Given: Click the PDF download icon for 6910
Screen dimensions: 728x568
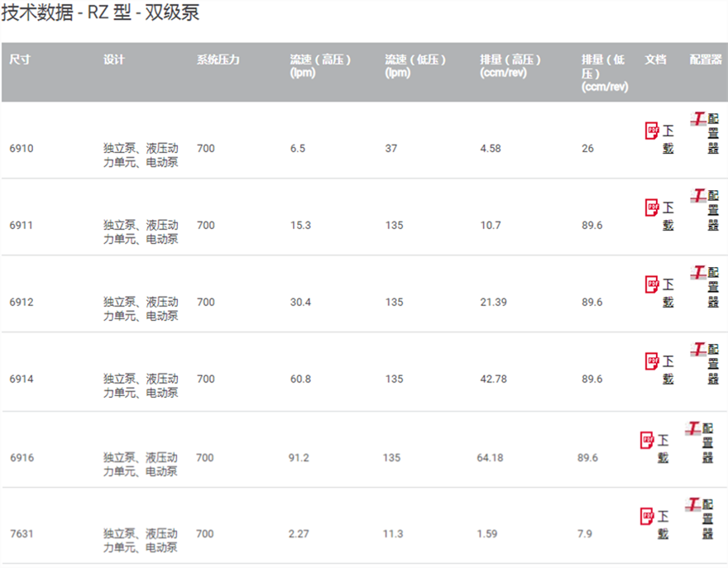Looking at the screenshot, I should pos(652,131).
